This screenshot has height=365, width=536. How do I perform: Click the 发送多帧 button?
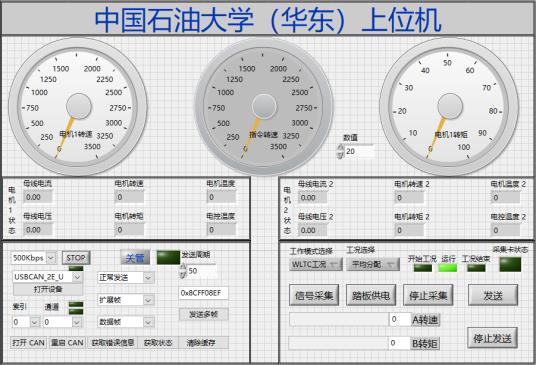(203, 314)
